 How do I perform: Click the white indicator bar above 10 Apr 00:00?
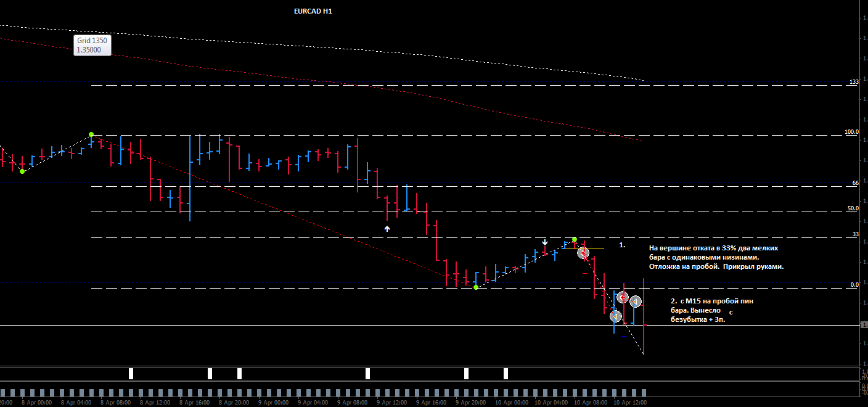tap(506, 373)
